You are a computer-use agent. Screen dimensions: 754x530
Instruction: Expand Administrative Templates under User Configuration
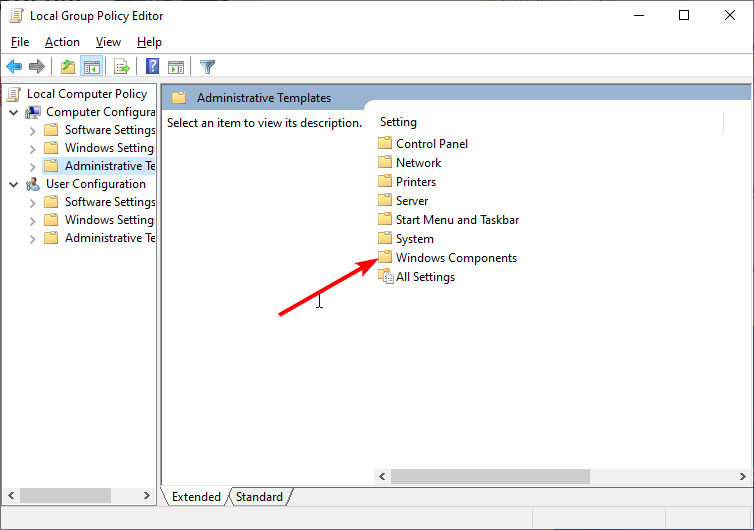point(32,239)
